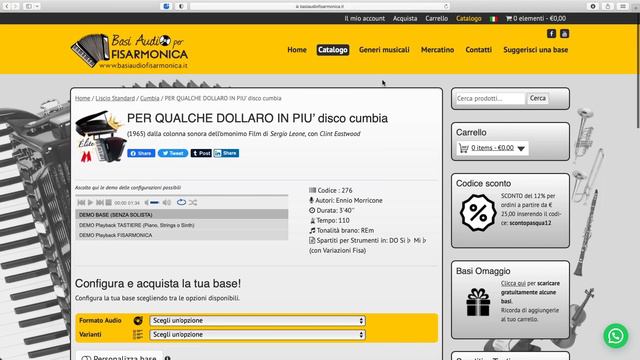Select DEMO Playback TASTIERE track
Viewport: 640px width, 360px height.
(x=182, y=225)
